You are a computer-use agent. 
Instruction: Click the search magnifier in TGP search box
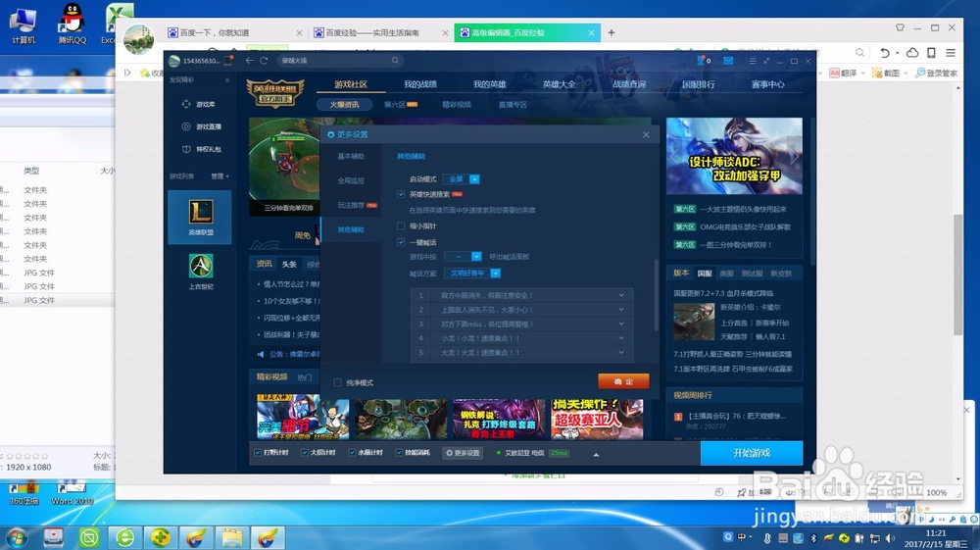[x=395, y=61]
